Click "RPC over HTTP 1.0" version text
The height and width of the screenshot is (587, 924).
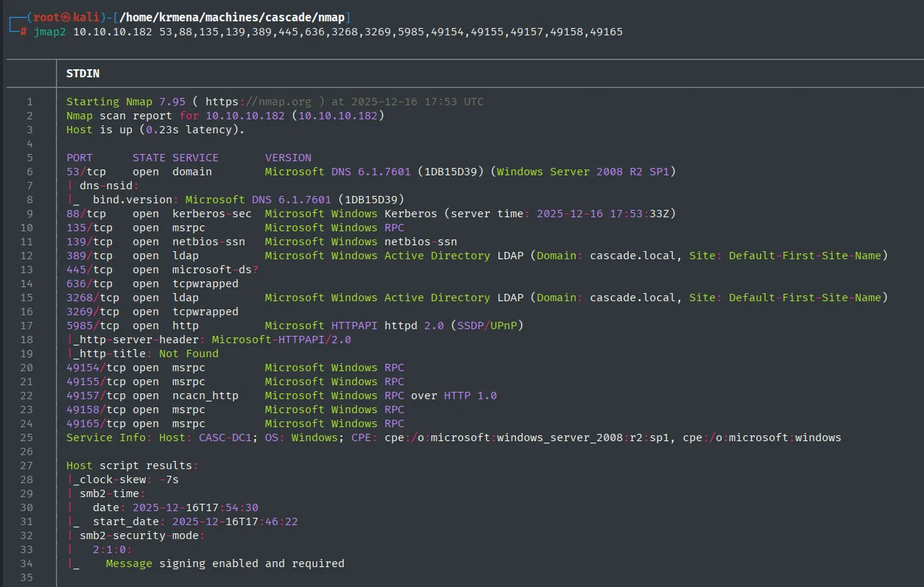(440, 396)
